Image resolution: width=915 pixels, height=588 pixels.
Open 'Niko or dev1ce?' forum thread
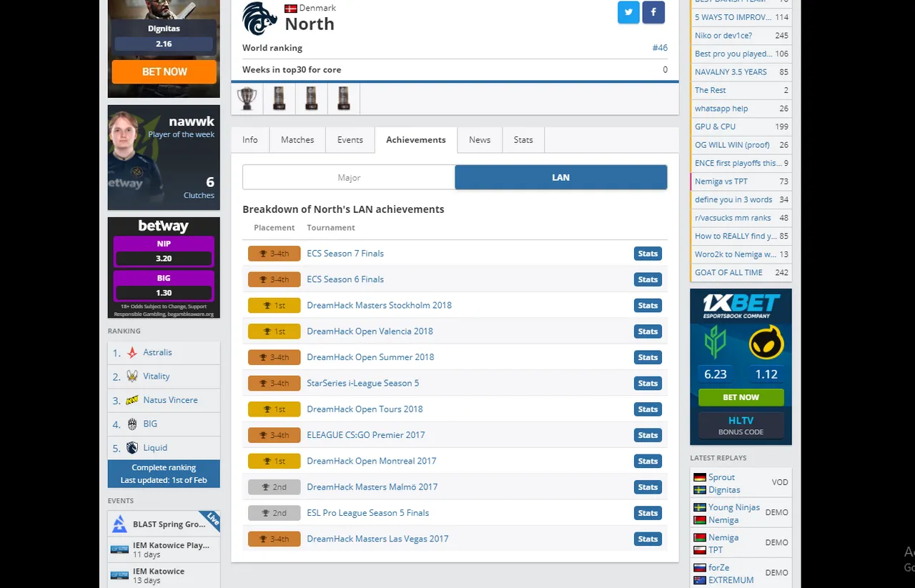pyautogui.click(x=741, y=36)
